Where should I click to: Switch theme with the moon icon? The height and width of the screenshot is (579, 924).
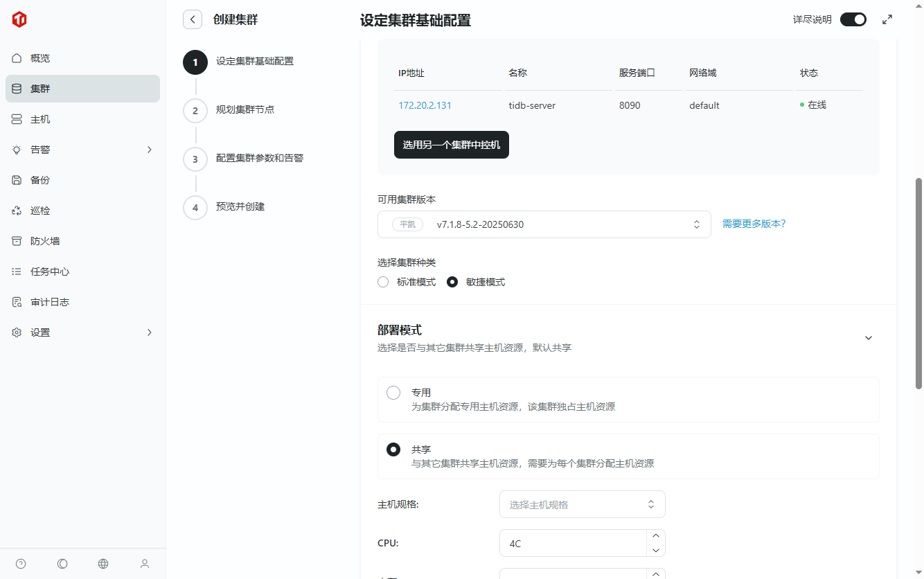(62, 564)
